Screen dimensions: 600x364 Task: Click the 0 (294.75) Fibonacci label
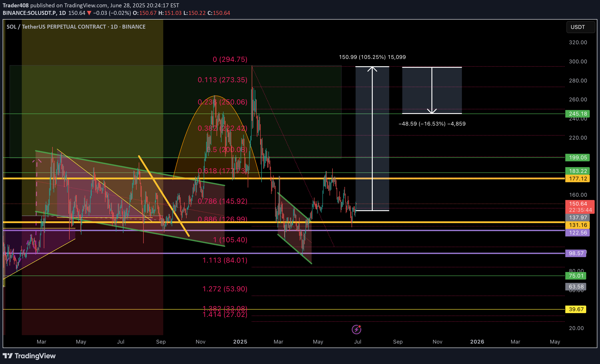[x=230, y=59]
